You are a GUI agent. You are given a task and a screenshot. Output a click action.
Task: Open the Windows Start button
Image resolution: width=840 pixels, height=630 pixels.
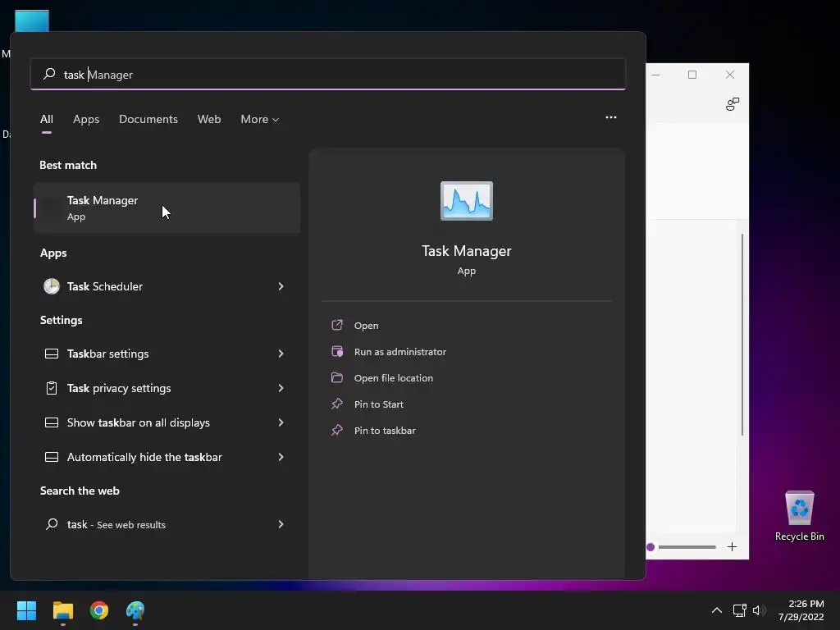pyautogui.click(x=26, y=610)
